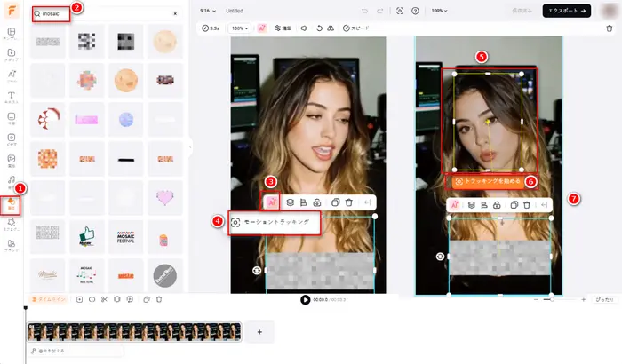
Task: Open the Adjust edit settings button
Action: [283, 28]
